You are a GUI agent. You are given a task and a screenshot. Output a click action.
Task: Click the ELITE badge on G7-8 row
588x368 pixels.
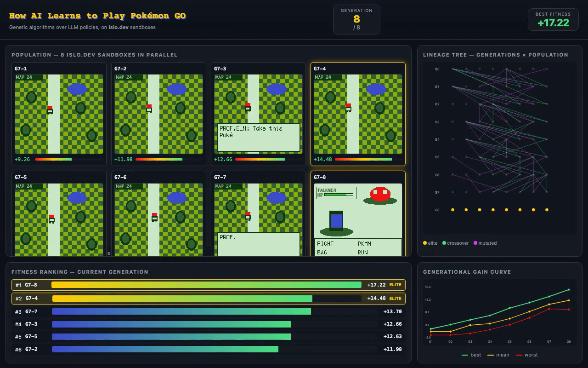(x=395, y=285)
